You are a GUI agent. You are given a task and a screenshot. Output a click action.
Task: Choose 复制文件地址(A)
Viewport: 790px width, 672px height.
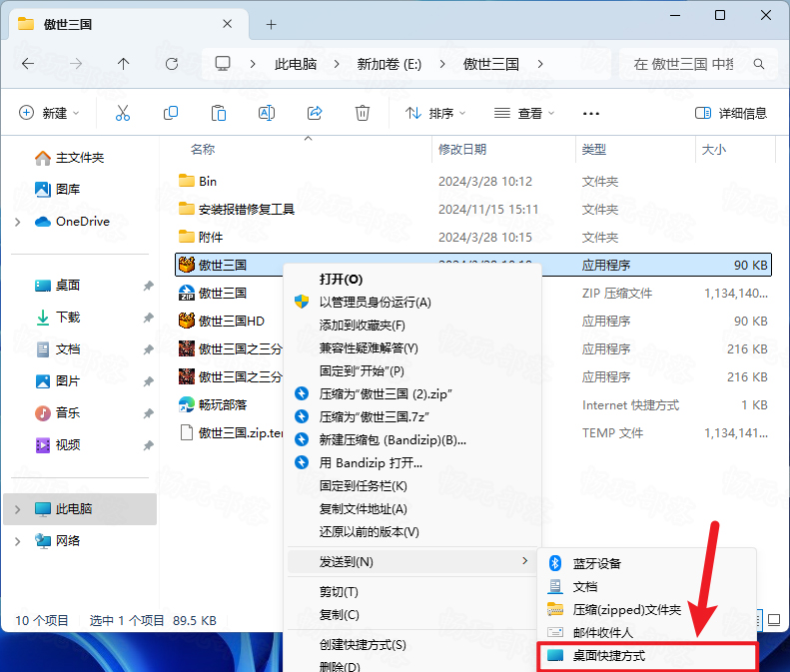point(413,509)
